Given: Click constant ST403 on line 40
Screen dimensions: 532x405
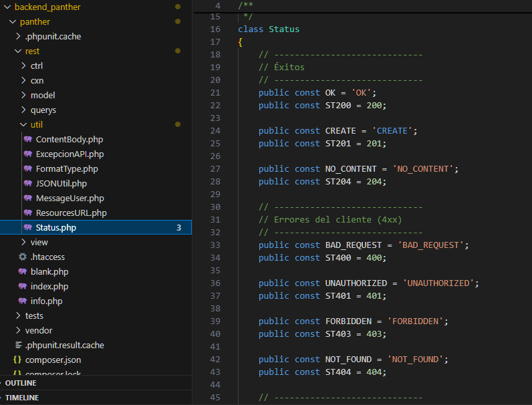Looking at the screenshot, I should click(338, 333).
